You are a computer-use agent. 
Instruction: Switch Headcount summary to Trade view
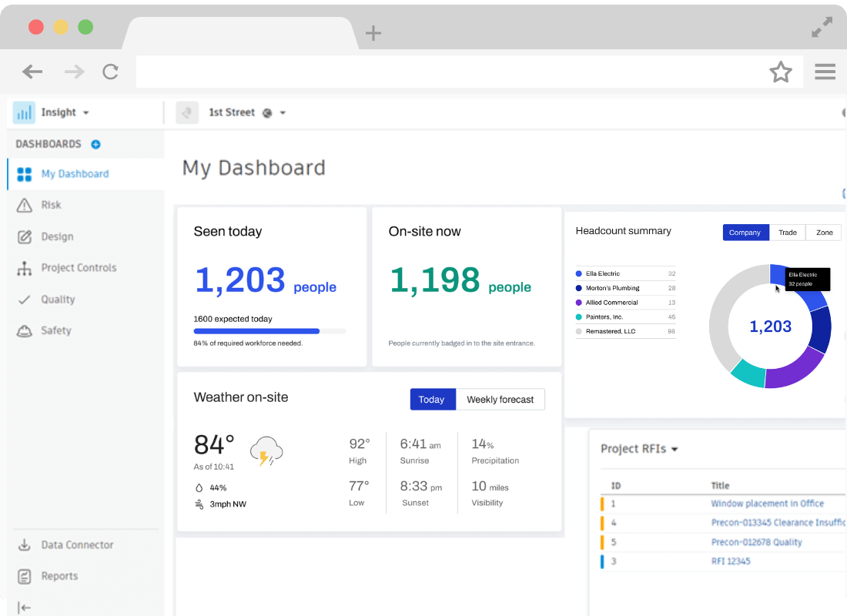coord(787,233)
